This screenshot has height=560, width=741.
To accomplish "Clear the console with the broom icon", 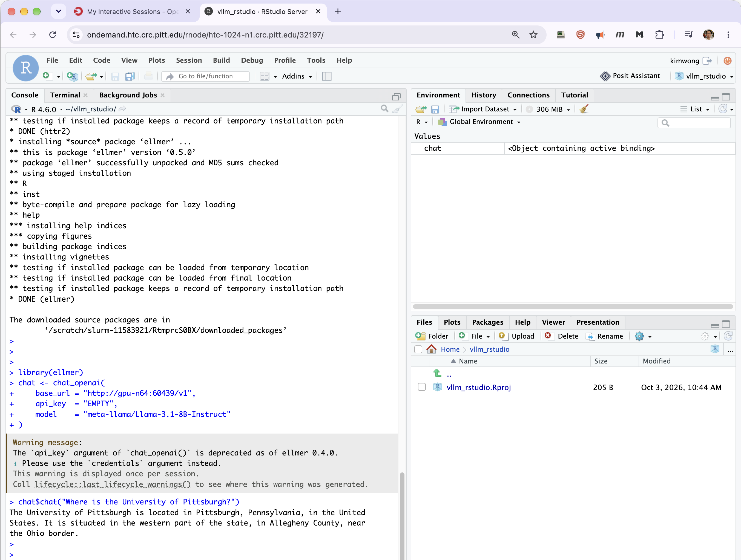I will click(397, 108).
